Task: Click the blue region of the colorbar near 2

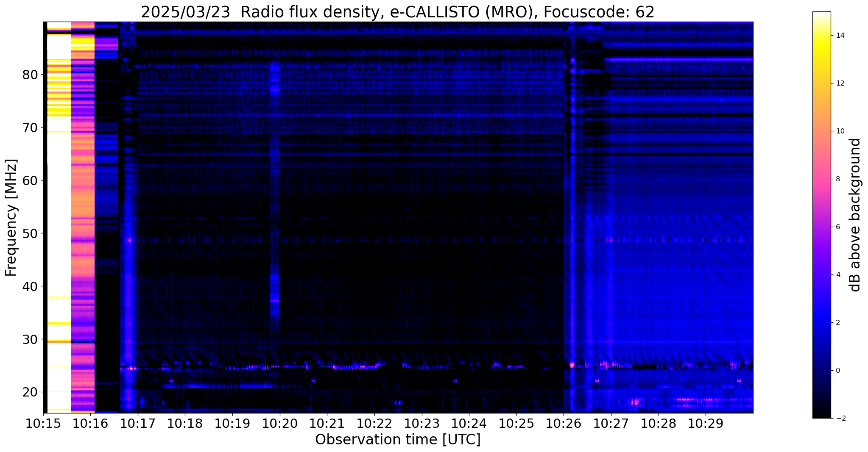Action: coord(821,323)
